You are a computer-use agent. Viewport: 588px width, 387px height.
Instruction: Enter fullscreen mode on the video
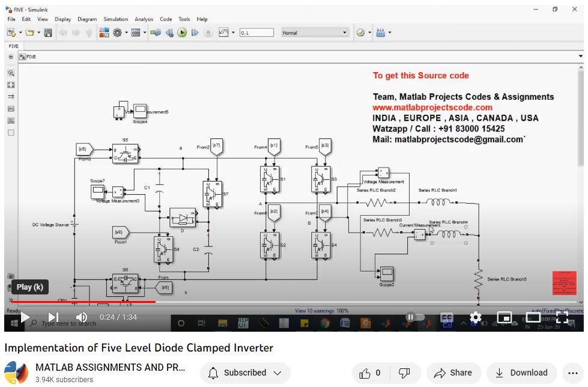click(562, 317)
